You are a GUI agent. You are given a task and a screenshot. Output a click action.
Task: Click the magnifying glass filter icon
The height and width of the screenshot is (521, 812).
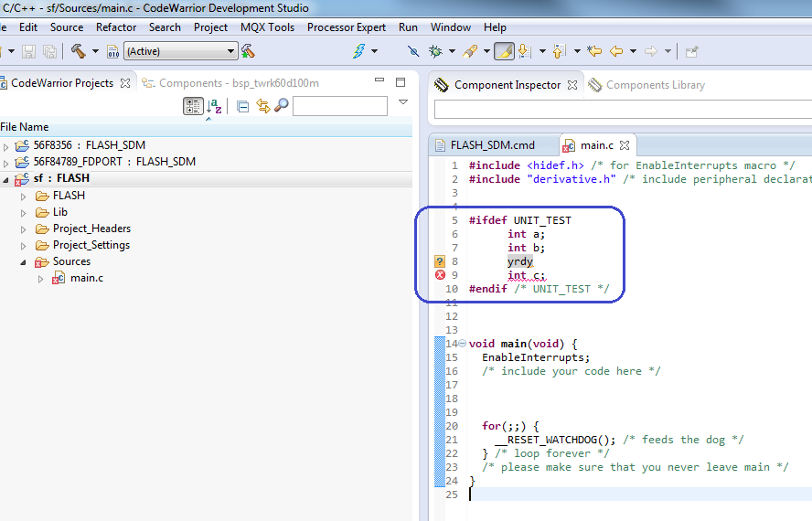(282, 106)
